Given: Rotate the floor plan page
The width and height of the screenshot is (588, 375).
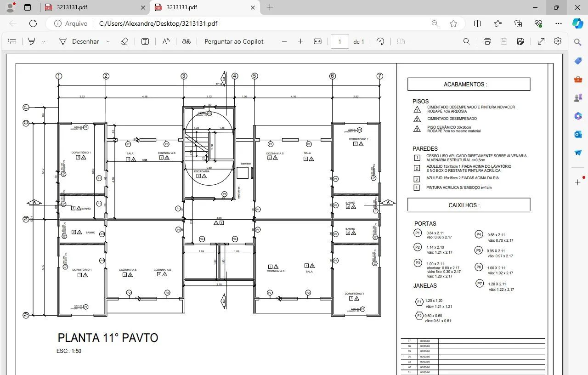Looking at the screenshot, I should point(380,41).
